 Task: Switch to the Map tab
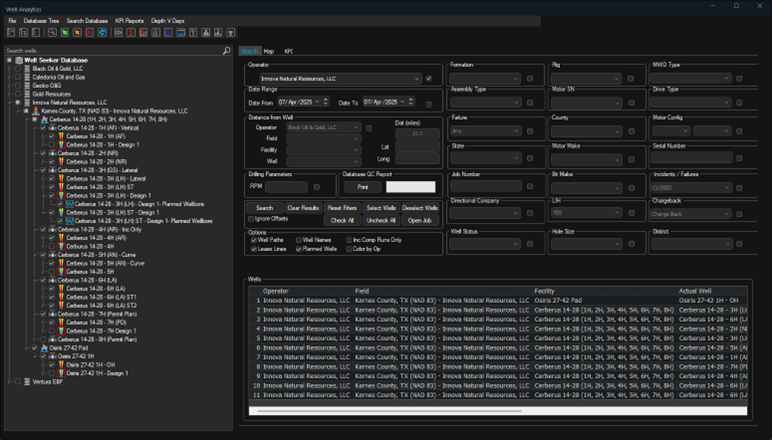(269, 51)
